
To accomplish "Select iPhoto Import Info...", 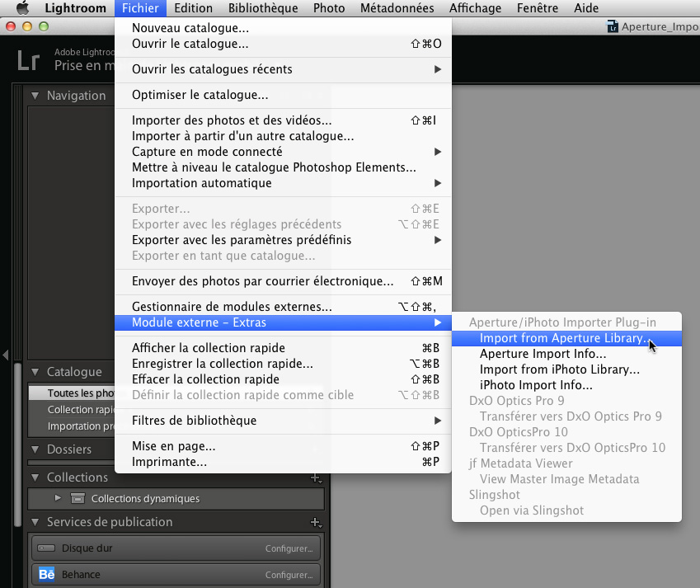I will tap(566, 385).
